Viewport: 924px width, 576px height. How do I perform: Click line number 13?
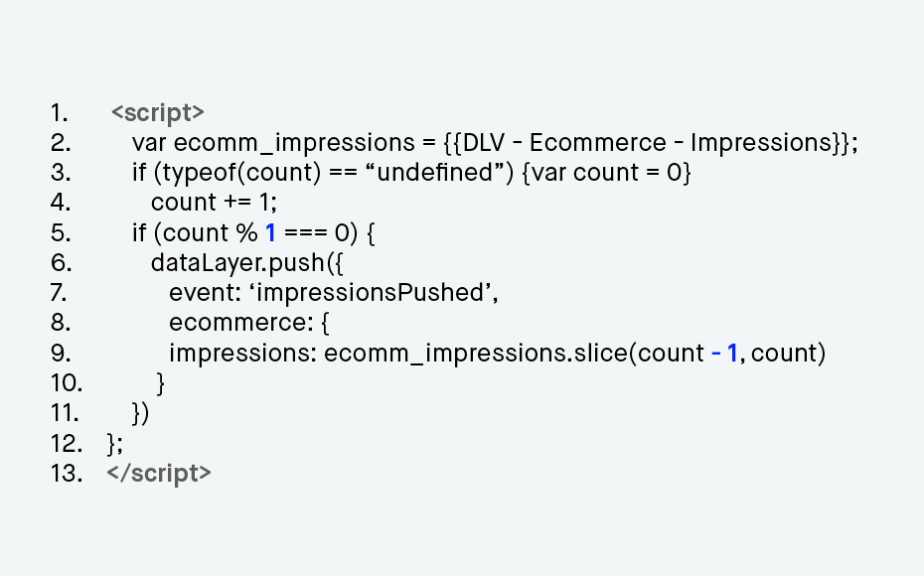[67, 473]
